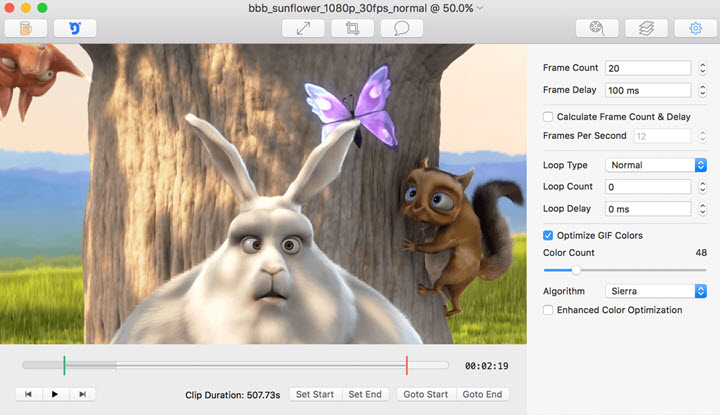Click the green maximize window button

coord(42,8)
